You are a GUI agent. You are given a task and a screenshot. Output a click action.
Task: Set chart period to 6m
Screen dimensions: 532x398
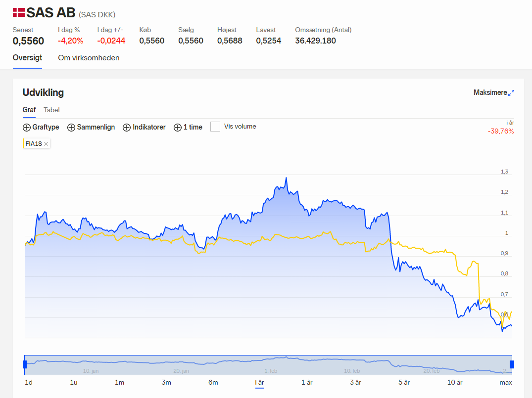(213, 382)
